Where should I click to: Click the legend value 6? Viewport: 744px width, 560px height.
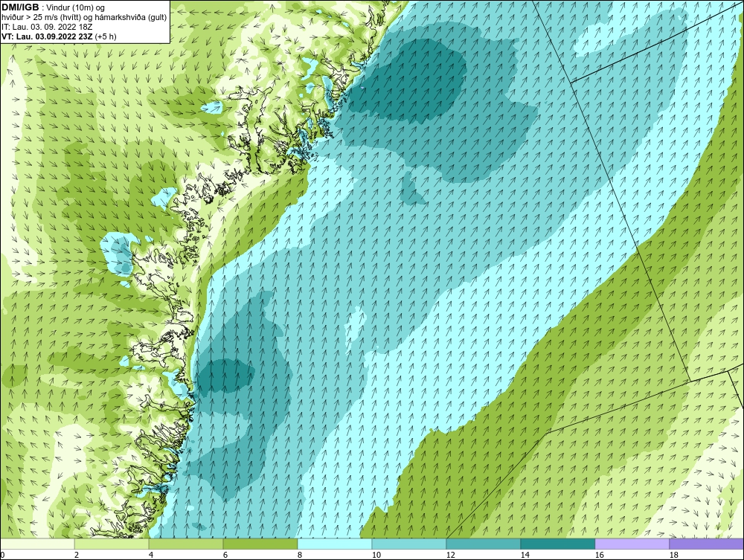(x=225, y=555)
